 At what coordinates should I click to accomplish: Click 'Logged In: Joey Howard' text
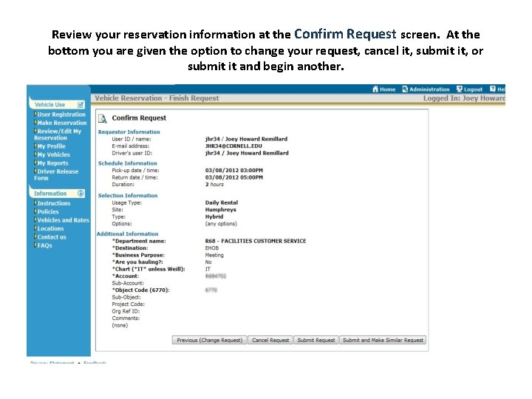[x=464, y=98]
